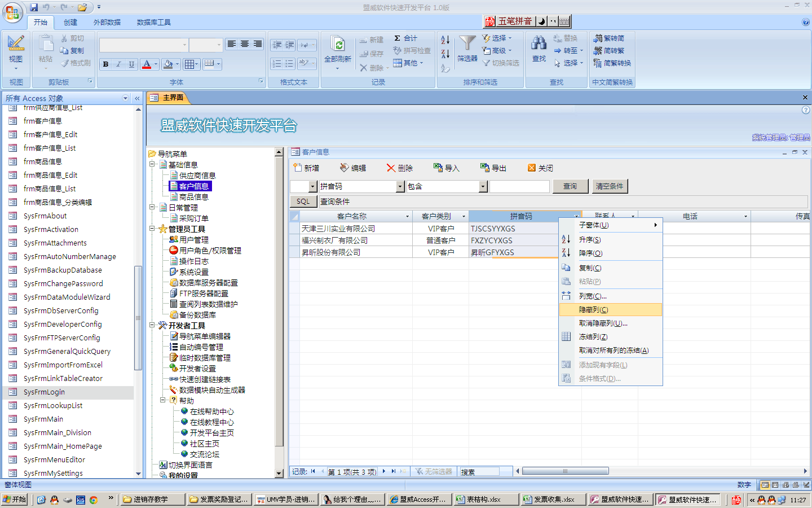Image resolution: width=812 pixels, height=508 pixels.
Task: Open the 拼音码 field dropdown
Action: click(x=400, y=187)
